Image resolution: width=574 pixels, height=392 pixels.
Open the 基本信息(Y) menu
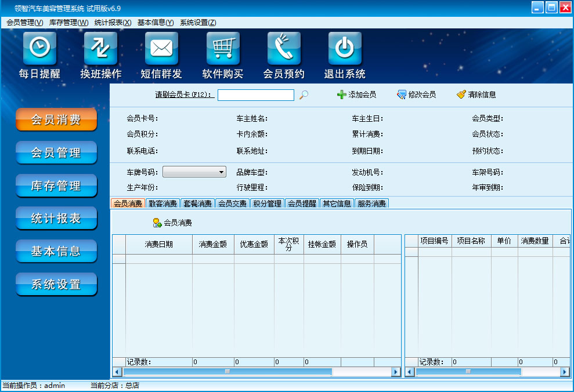point(156,23)
